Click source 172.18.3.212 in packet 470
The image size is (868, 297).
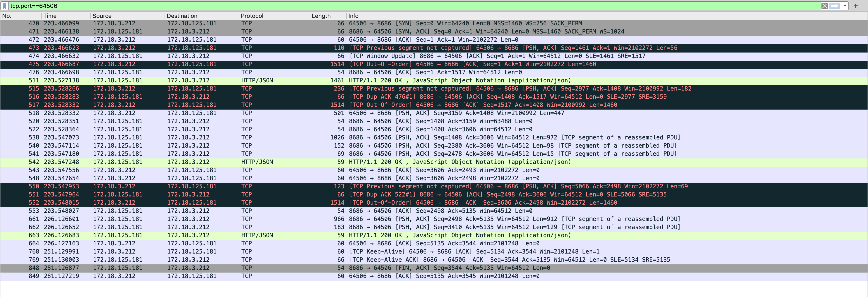click(x=114, y=23)
